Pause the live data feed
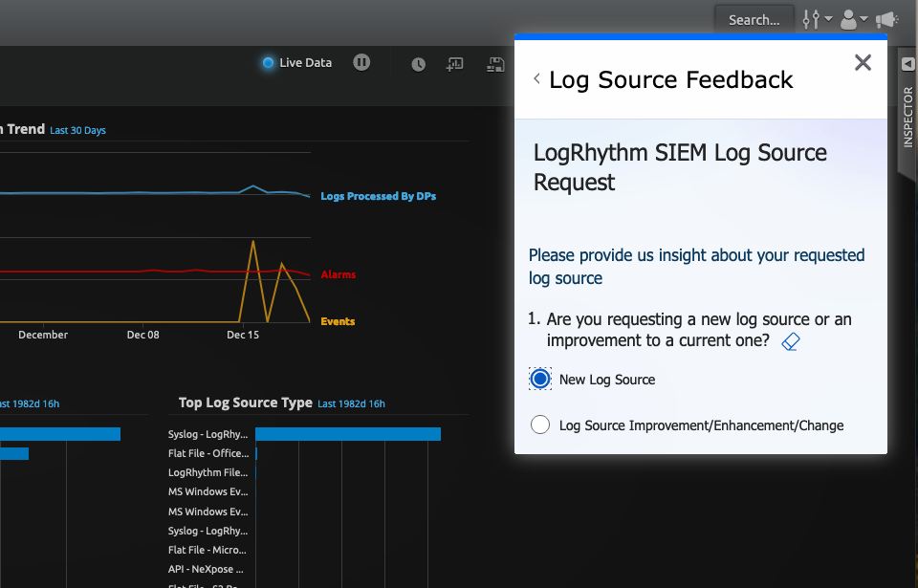This screenshot has height=588, width=918. coord(361,62)
